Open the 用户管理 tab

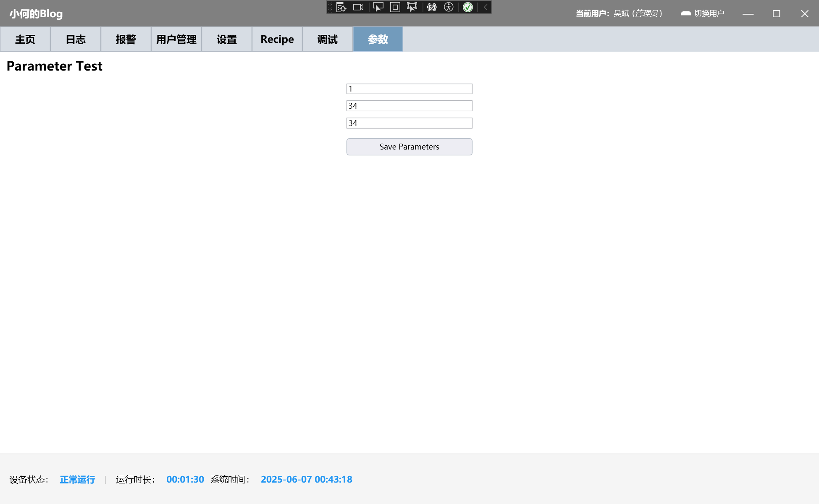(176, 39)
